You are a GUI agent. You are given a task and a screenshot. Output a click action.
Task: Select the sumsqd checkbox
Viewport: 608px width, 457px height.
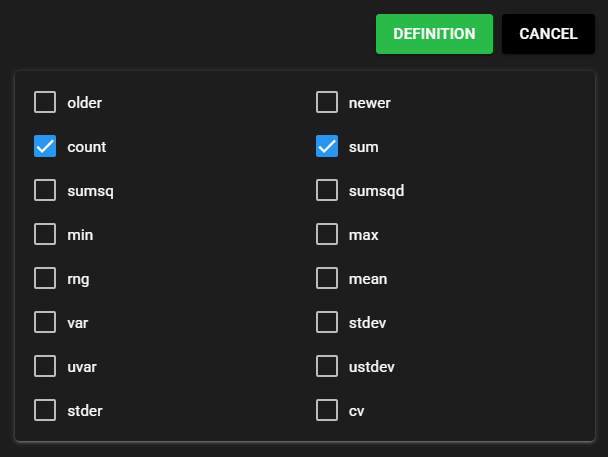pos(327,190)
